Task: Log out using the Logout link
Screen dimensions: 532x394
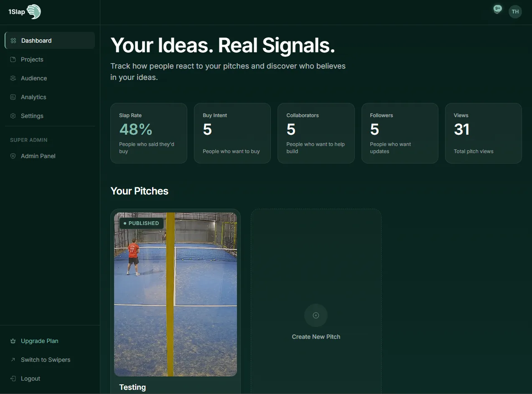Action: 50,379
